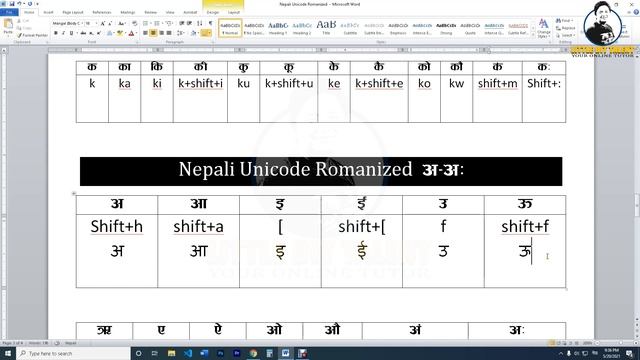Switch to the Mailings tab
The image size is (640, 360).
(x=128, y=13)
